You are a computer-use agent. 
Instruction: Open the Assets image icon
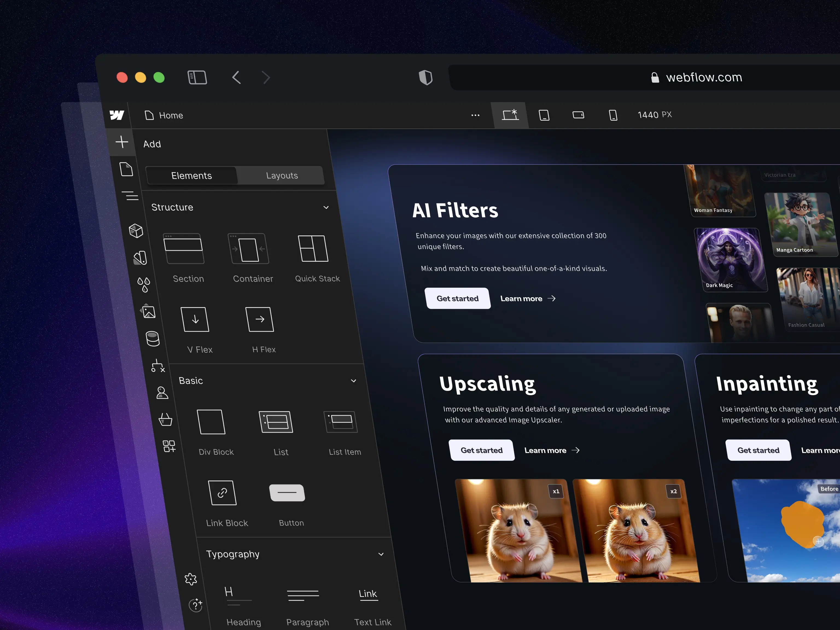click(x=148, y=311)
